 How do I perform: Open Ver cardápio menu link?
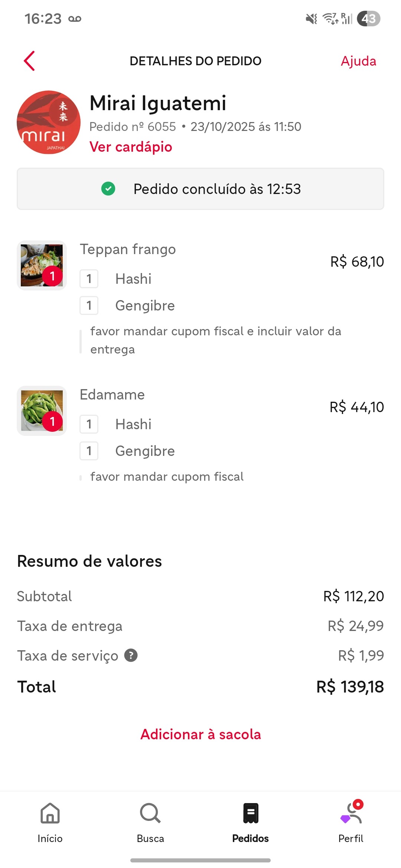[131, 147]
